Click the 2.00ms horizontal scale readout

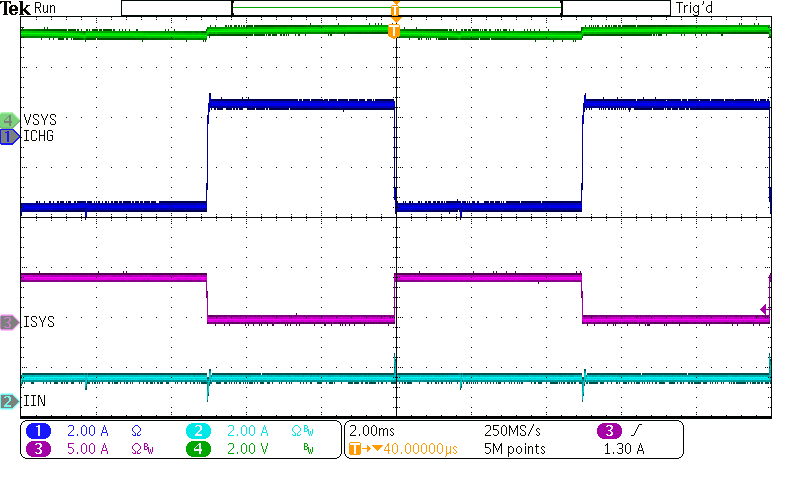[x=373, y=431]
